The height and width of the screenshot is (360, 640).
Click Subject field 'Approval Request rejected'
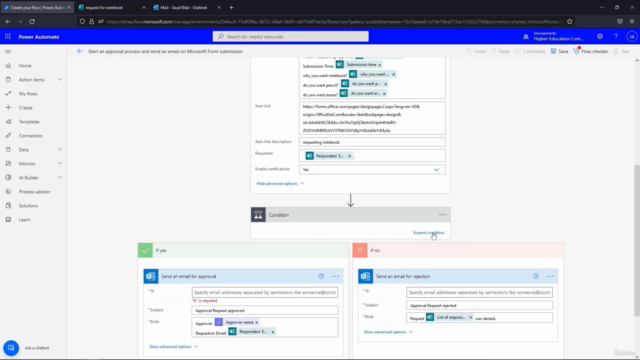479,305
